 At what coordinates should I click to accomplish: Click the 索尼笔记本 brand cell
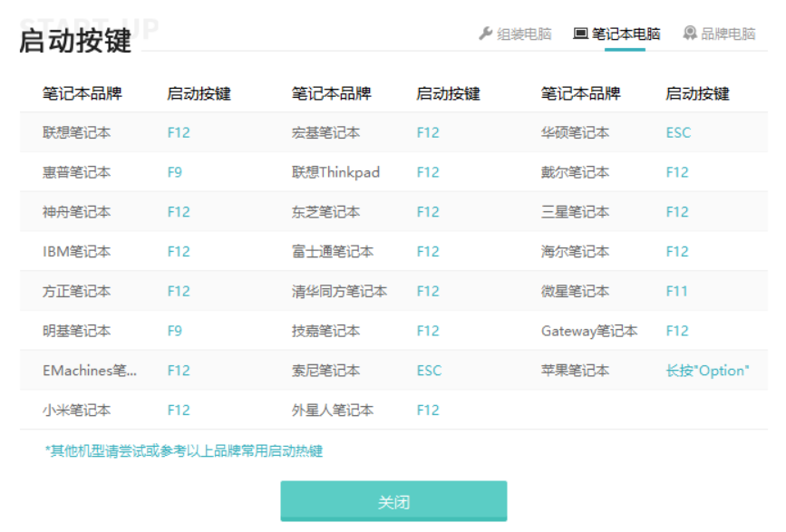click(x=325, y=371)
